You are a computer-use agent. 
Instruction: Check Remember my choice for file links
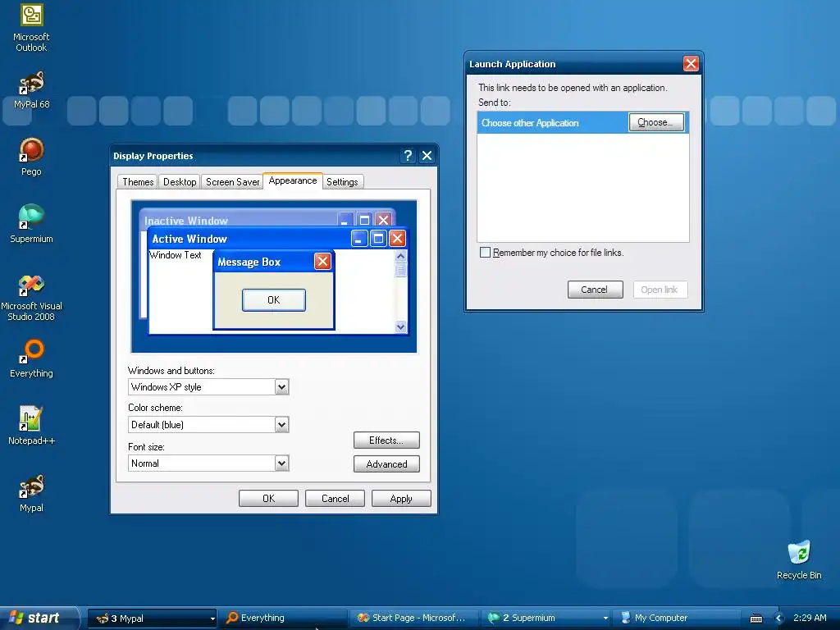coord(486,253)
